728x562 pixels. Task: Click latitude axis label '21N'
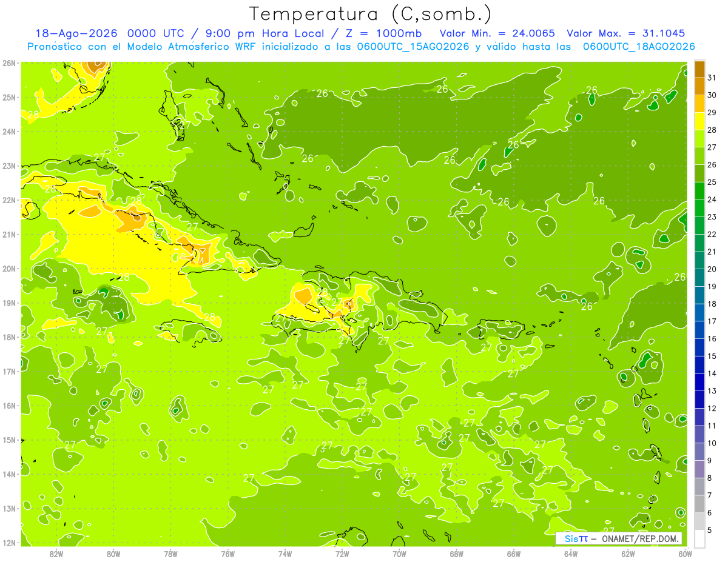pyautogui.click(x=9, y=235)
